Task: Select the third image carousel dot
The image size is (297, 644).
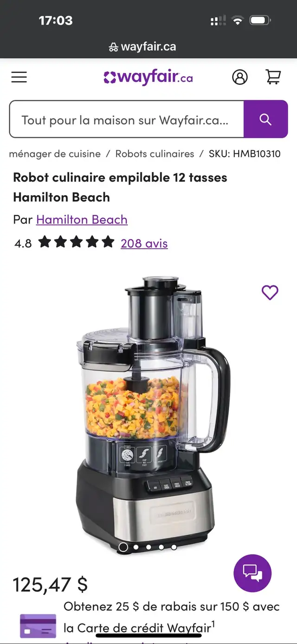Action: (148, 547)
